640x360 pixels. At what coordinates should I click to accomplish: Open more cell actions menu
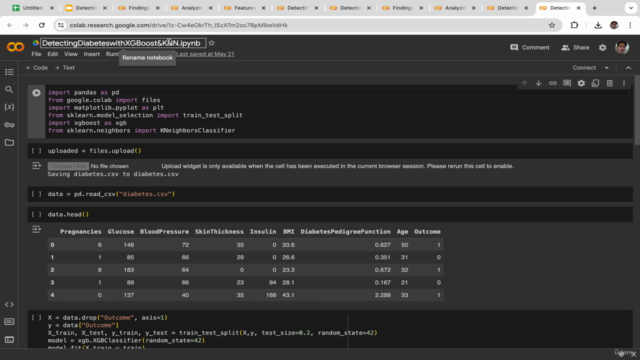coord(624,83)
